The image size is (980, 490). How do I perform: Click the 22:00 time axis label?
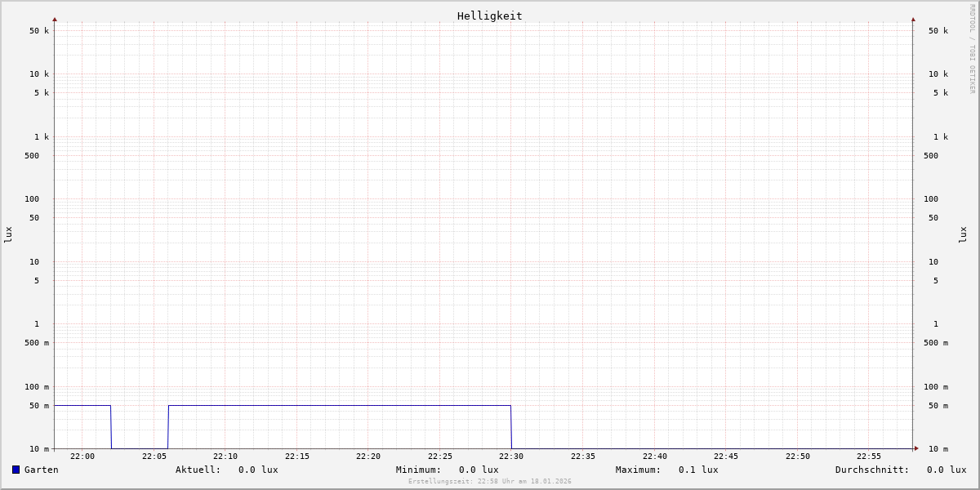(x=82, y=457)
